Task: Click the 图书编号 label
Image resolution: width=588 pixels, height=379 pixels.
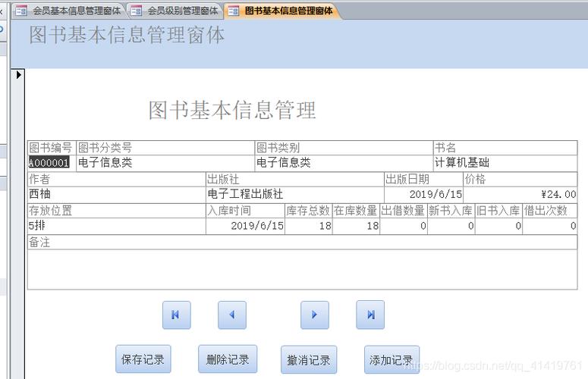Action: [x=51, y=148]
